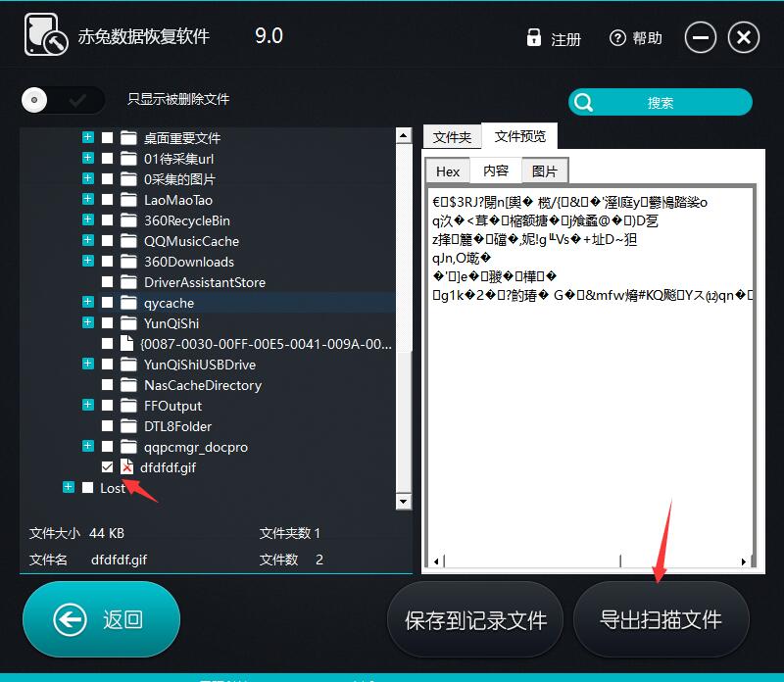Image resolution: width=784 pixels, height=682 pixels.
Task: Click the folder icon of DTL8Folder
Action: pyautogui.click(x=128, y=426)
